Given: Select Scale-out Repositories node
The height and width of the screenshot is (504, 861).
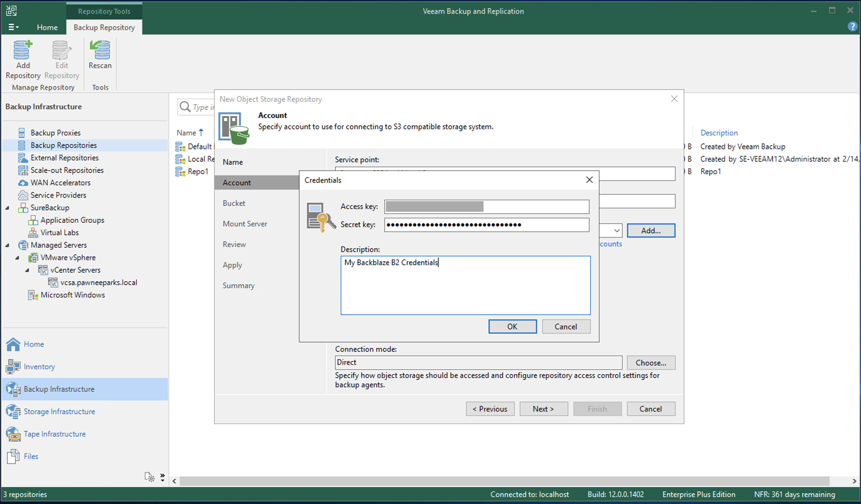Looking at the screenshot, I should (x=67, y=170).
